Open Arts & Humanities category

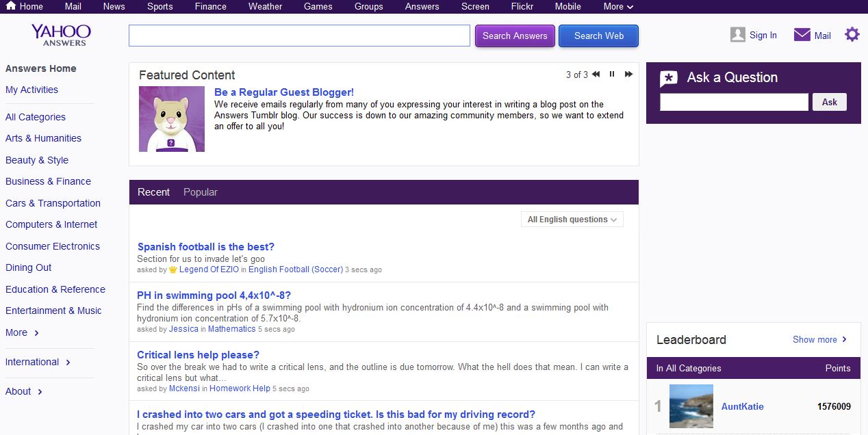coord(43,138)
